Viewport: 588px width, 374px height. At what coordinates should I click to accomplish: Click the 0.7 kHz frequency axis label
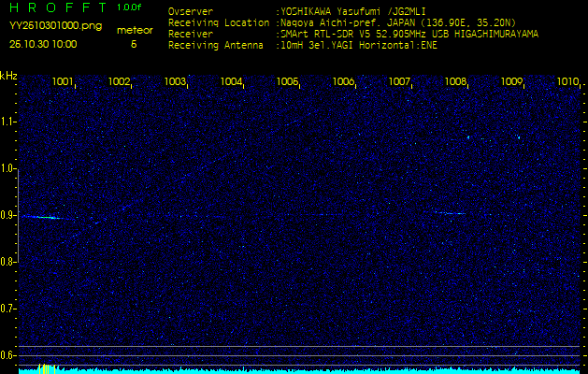tap(8, 309)
